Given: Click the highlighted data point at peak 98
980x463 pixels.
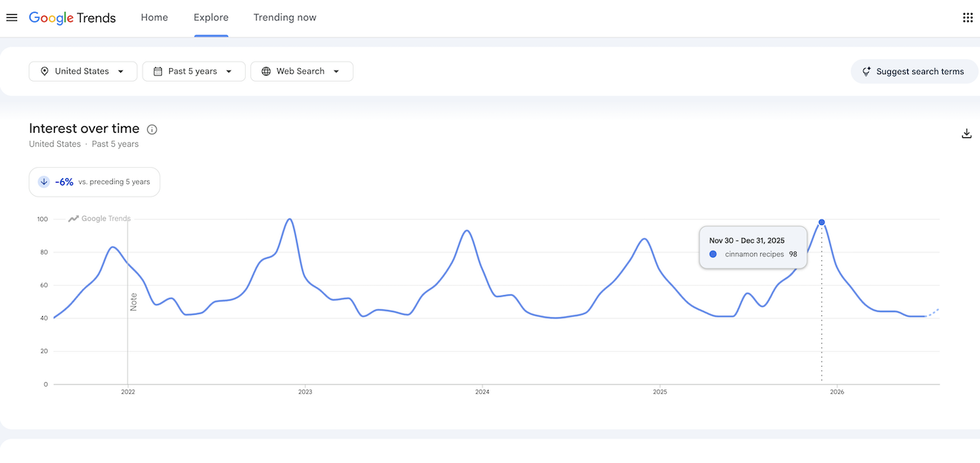Looking at the screenshot, I should pos(822,222).
